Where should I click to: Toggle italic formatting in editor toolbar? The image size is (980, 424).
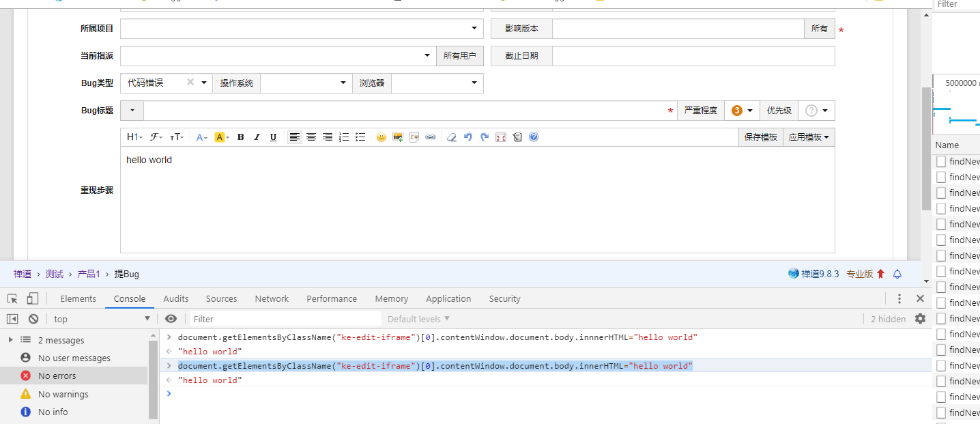click(257, 137)
